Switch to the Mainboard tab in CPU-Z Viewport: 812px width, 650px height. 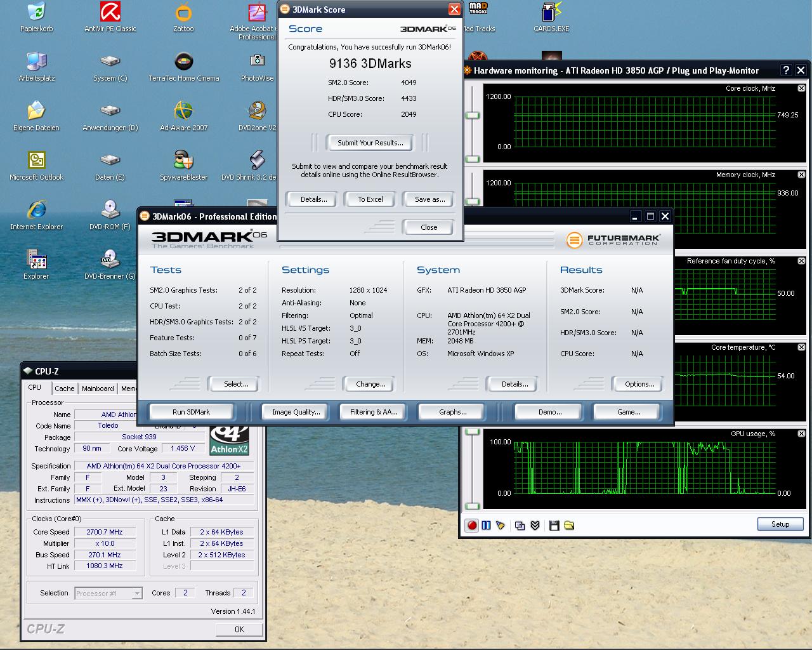click(98, 388)
